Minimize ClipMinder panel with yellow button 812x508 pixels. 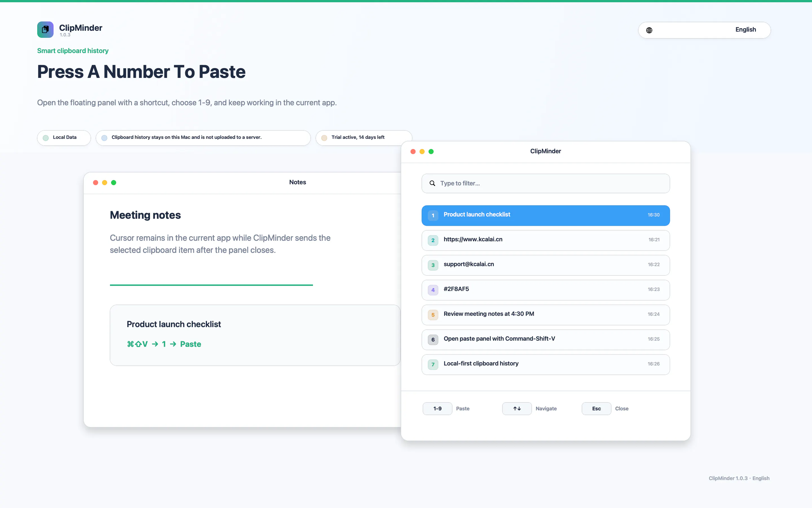coord(422,152)
